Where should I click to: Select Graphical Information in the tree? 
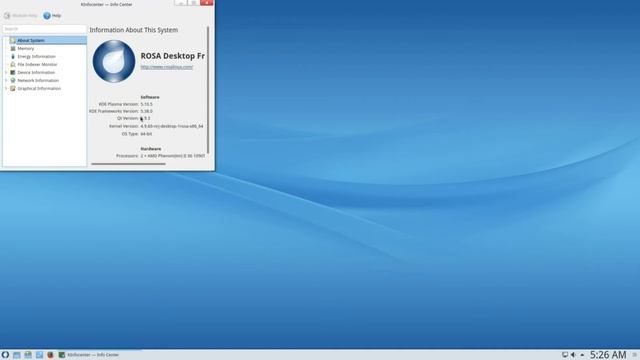(x=39, y=88)
